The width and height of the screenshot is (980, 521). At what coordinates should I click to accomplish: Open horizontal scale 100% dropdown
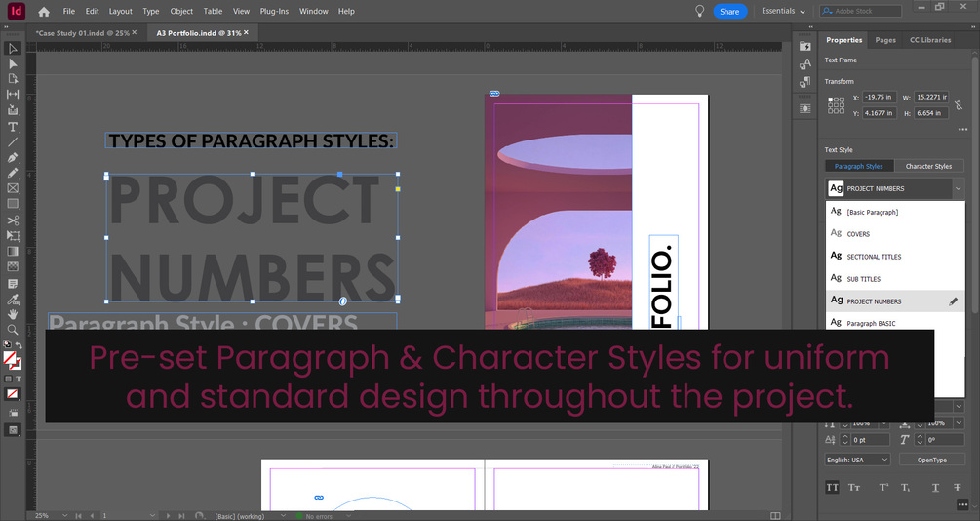click(x=959, y=423)
